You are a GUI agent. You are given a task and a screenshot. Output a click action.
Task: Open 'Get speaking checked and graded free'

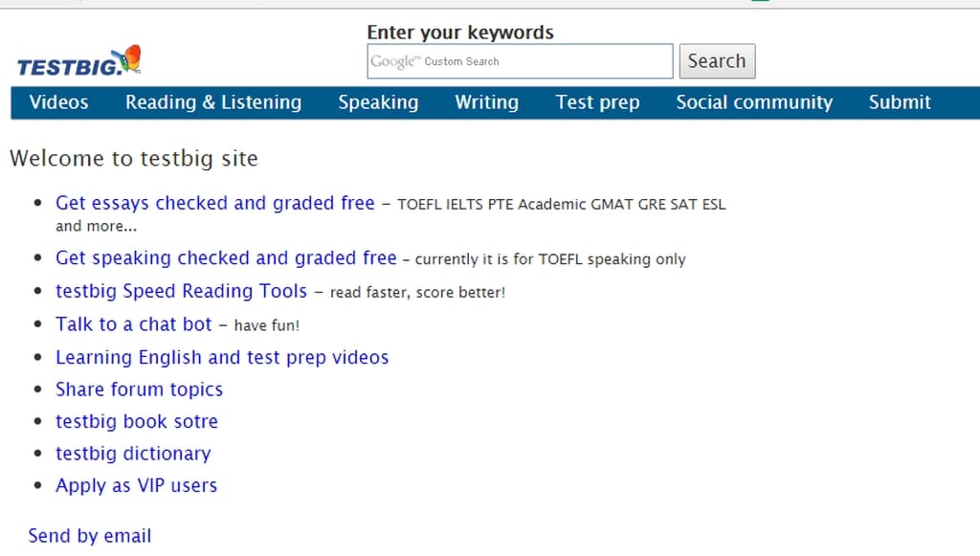226,258
